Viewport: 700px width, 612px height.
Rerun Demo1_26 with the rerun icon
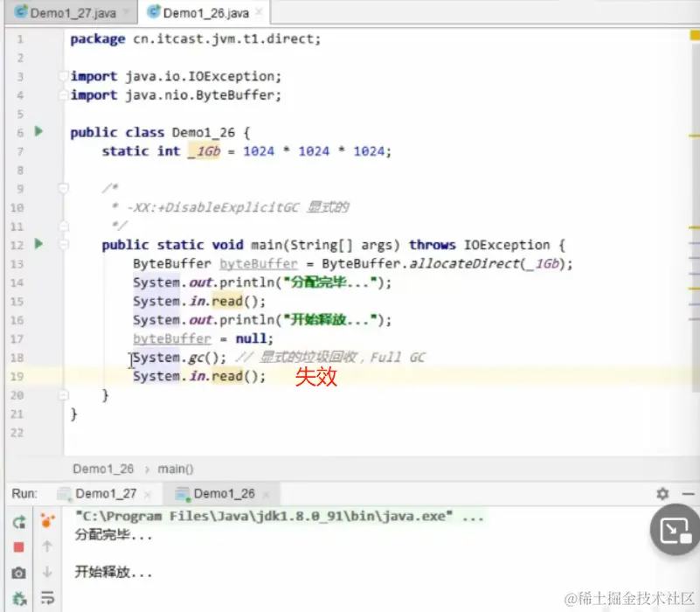[x=18, y=522]
